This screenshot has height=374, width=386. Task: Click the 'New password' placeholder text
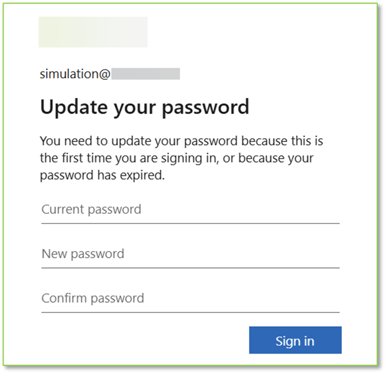tap(83, 254)
